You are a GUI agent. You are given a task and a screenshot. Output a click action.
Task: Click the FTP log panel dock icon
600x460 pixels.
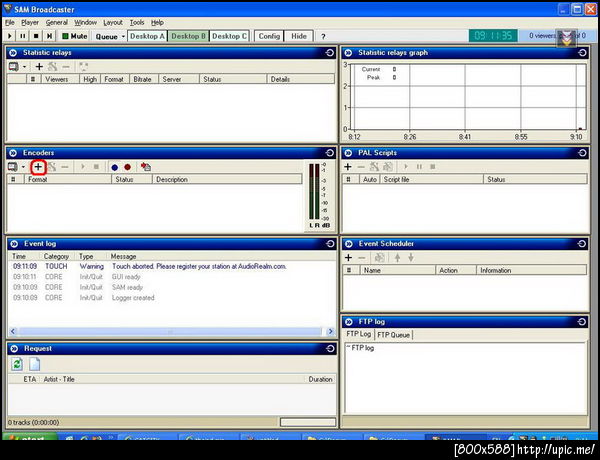[x=582, y=322]
